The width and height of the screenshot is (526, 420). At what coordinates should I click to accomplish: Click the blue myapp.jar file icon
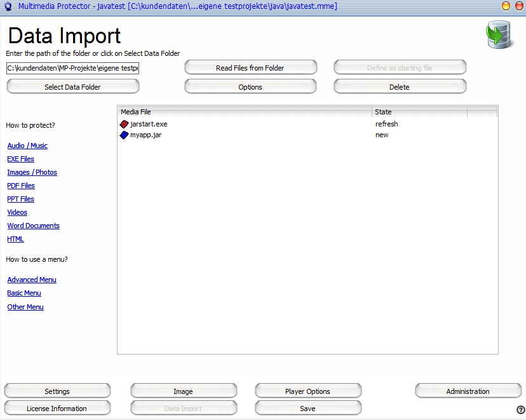click(x=125, y=135)
